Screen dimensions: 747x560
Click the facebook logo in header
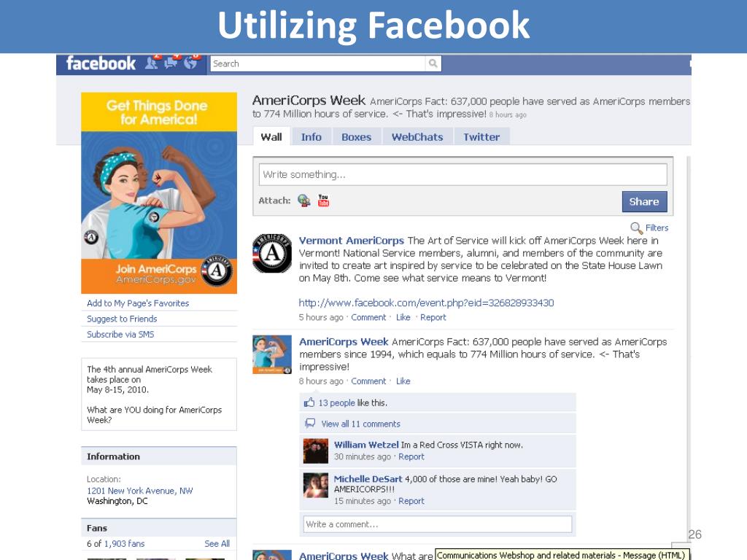click(x=101, y=63)
